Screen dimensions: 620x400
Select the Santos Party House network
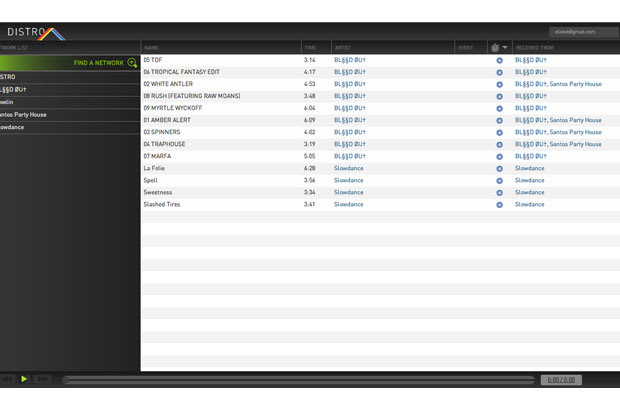click(x=70, y=115)
